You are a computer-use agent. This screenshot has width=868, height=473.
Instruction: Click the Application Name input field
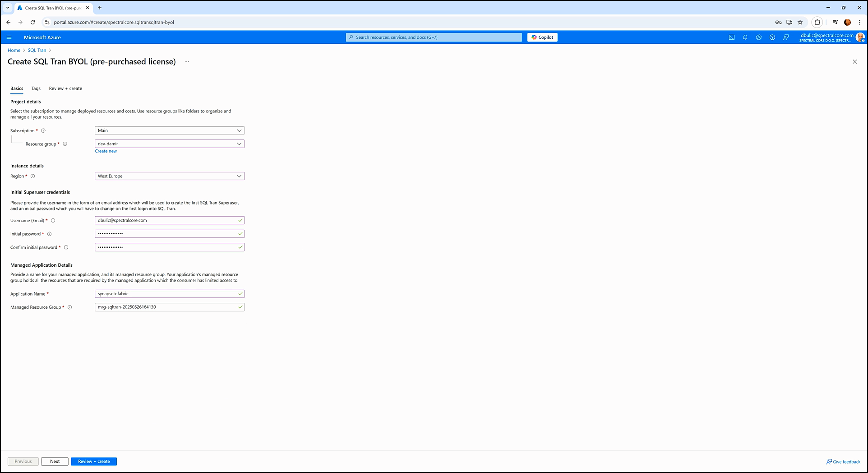point(167,294)
